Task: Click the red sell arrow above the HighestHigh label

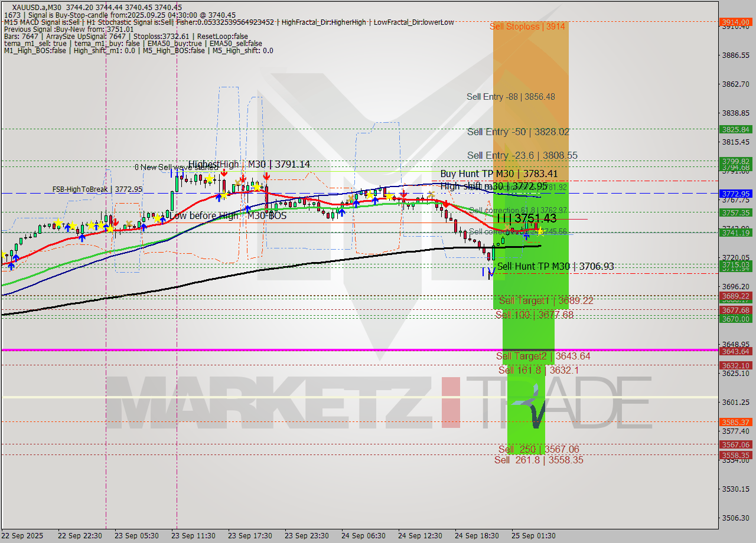Action: click(224, 172)
